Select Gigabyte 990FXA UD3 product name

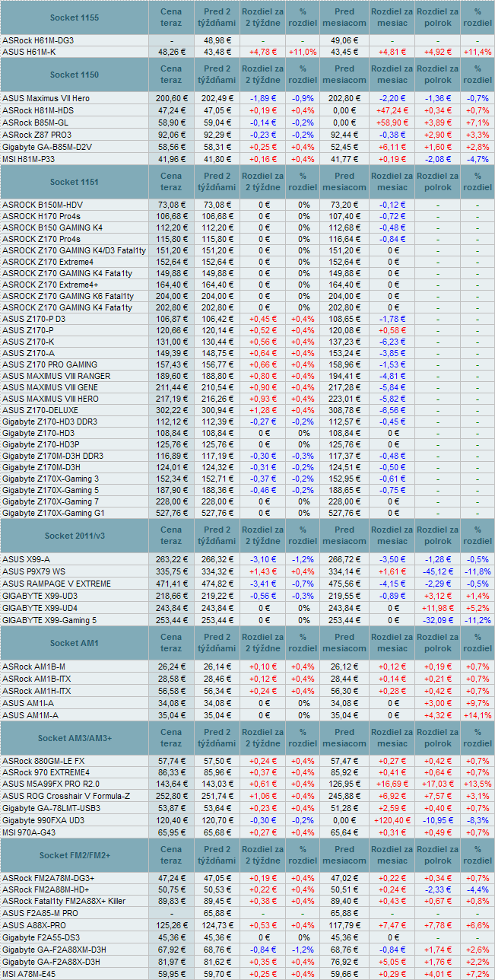click(43, 820)
